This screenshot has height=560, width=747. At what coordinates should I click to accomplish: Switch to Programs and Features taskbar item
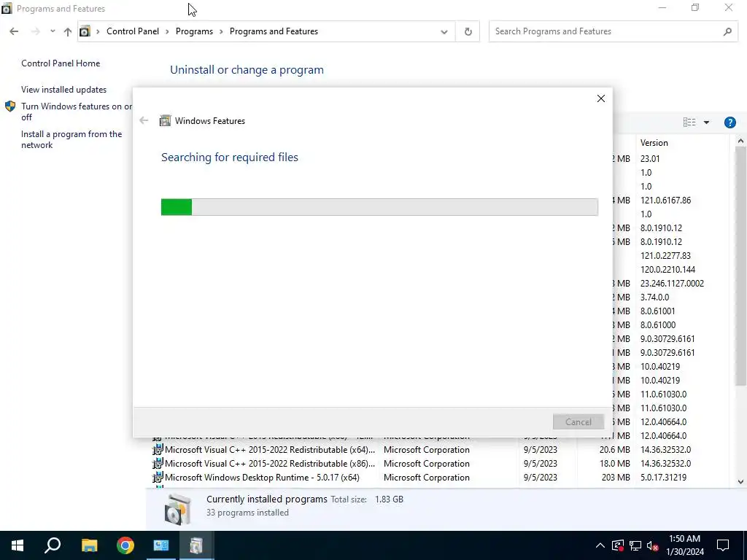point(196,545)
